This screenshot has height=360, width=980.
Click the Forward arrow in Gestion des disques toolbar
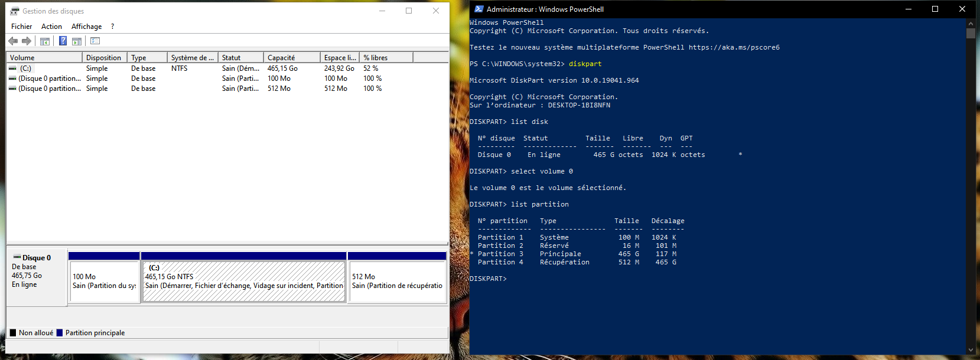[x=26, y=41]
